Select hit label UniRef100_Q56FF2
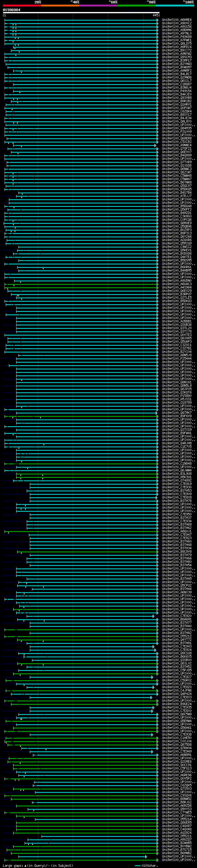The width and height of the screenshot is (197, 868). (x=177, y=210)
